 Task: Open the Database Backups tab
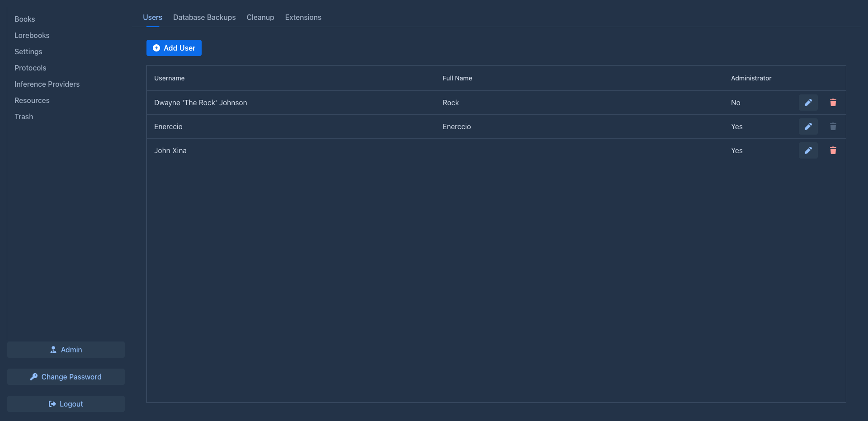(x=204, y=17)
